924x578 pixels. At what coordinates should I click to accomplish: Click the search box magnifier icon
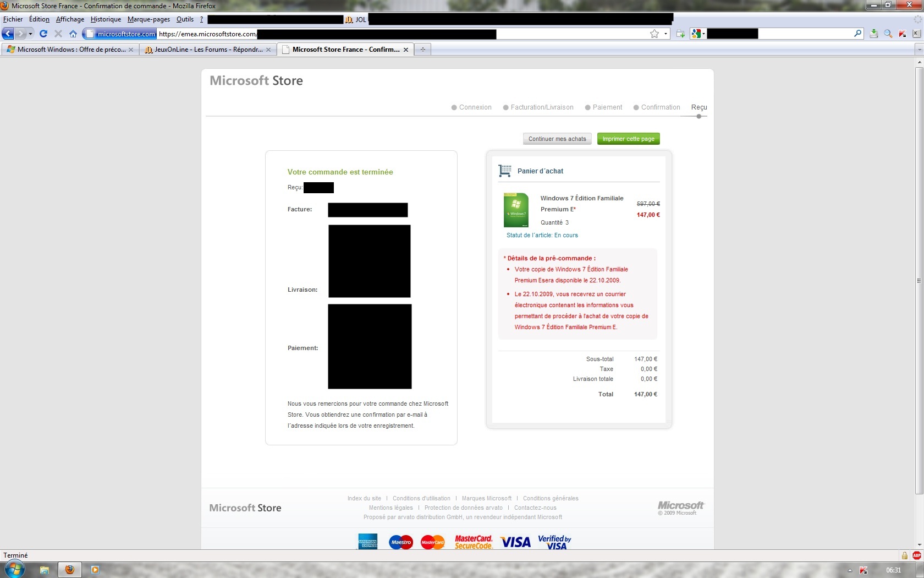pos(857,34)
